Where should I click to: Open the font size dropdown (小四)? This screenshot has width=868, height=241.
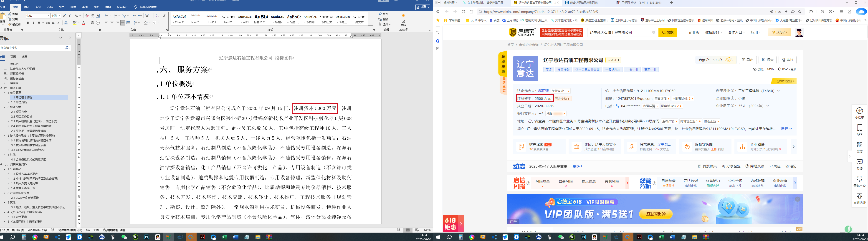60,16
